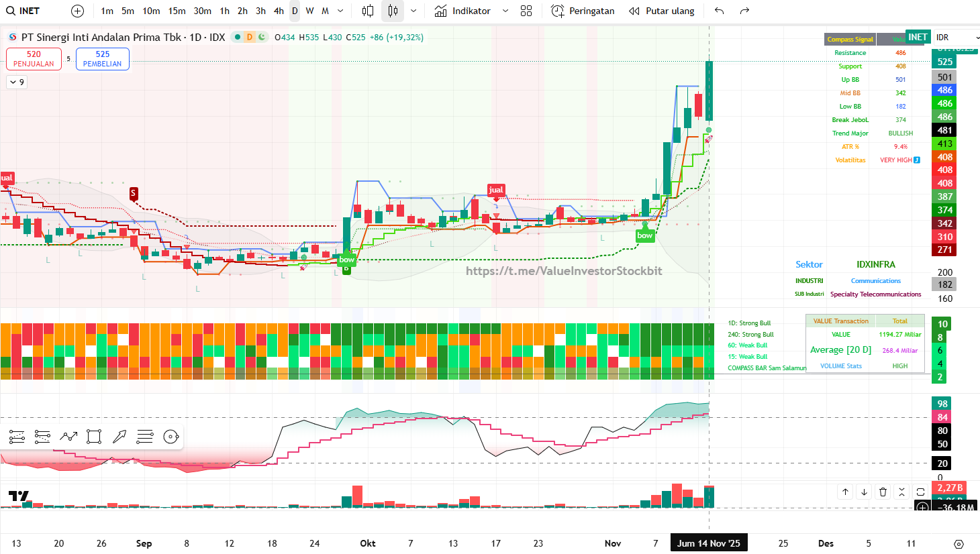The height and width of the screenshot is (554, 980).
Task: Click the TradingView logo
Action: point(19,496)
